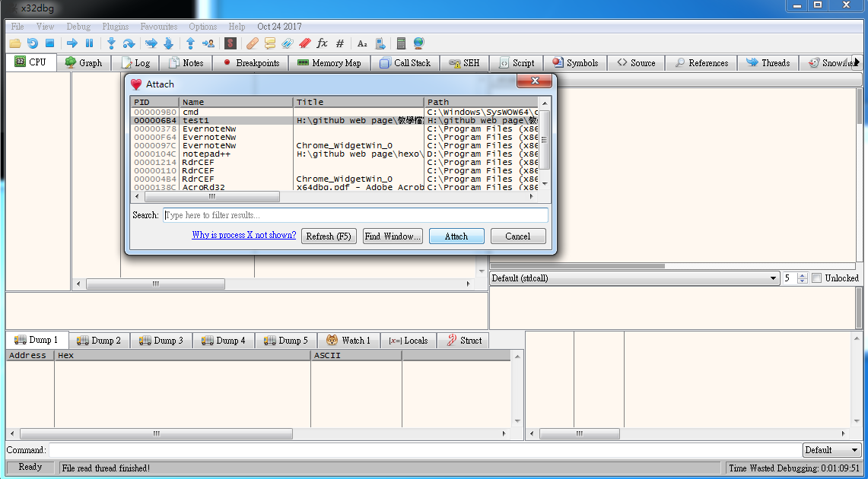Click the Find Window... button
The width and height of the screenshot is (868, 479).
[x=393, y=236]
